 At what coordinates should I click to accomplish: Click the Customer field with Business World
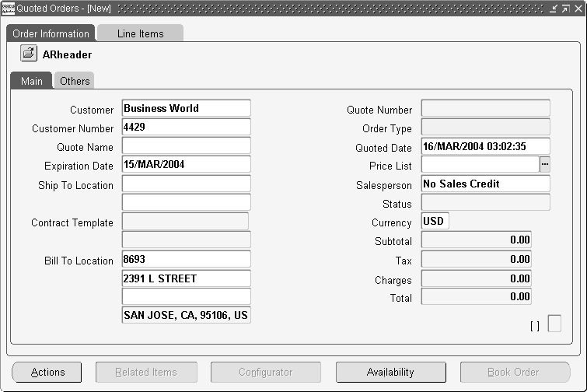(x=187, y=108)
